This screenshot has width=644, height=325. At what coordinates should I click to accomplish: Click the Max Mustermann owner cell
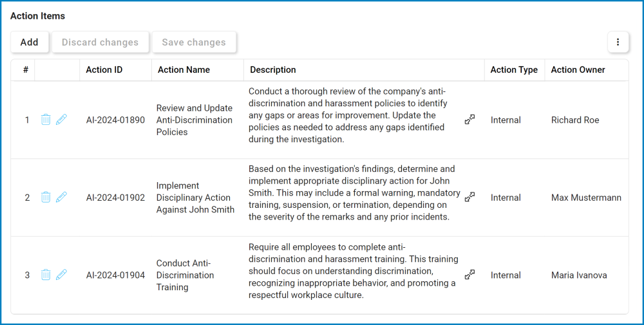(x=586, y=198)
